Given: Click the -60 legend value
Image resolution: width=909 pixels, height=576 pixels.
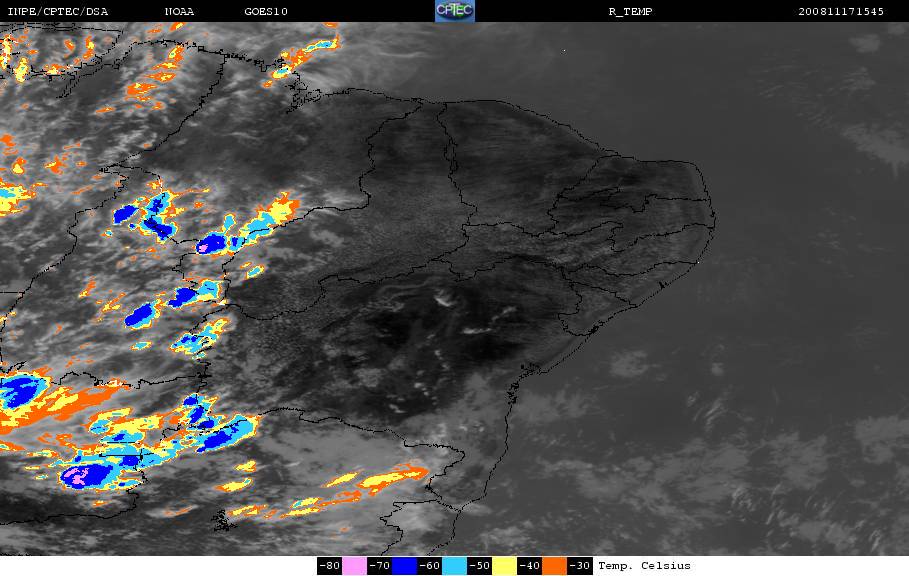Looking at the screenshot, I should click(x=430, y=566).
